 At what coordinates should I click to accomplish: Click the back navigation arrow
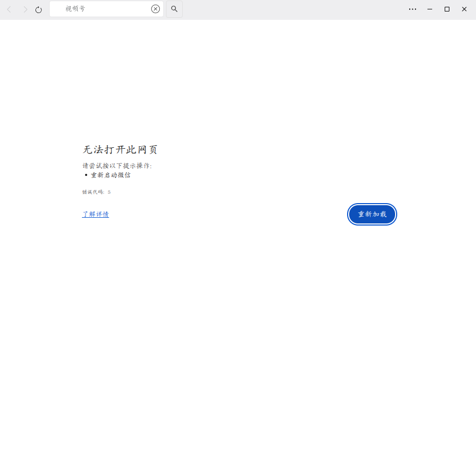tap(9, 10)
